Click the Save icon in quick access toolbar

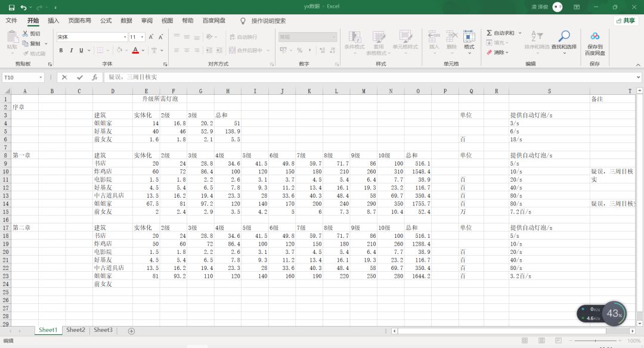[x=11, y=7]
